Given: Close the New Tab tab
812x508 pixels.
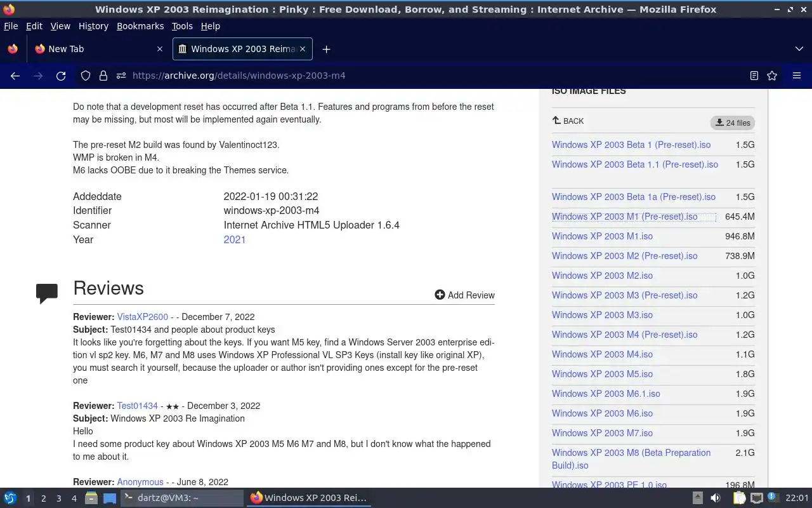Looking at the screenshot, I should [x=160, y=49].
